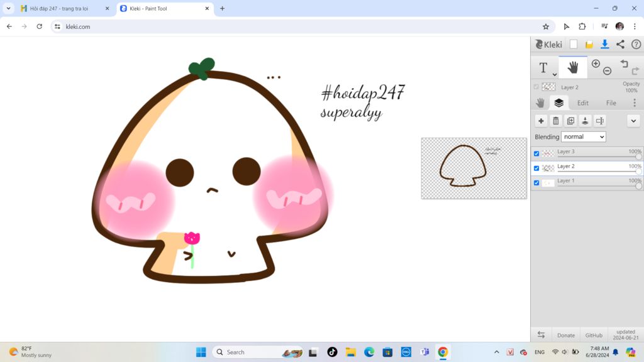The image size is (644, 362).
Task: Click Layer 1 opacity slider handle
Action: click(639, 186)
